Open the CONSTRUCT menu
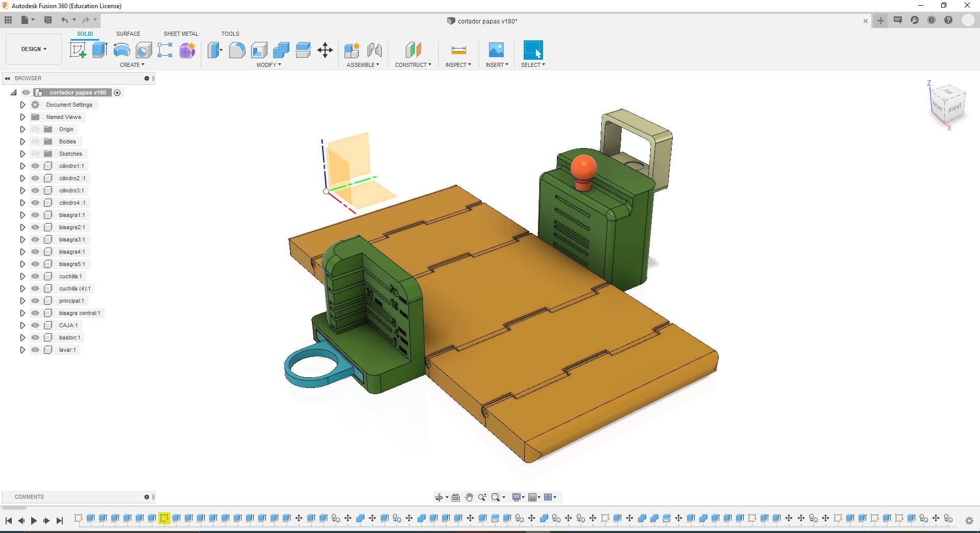Screen dimensions: 980x533 (x=413, y=65)
